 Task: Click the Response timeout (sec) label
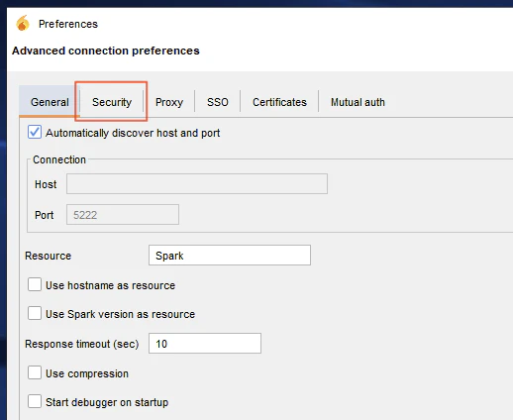coord(82,344)
